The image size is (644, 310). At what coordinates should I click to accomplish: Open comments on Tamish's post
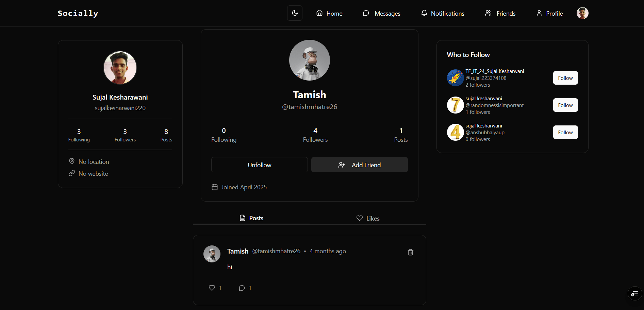242,288
